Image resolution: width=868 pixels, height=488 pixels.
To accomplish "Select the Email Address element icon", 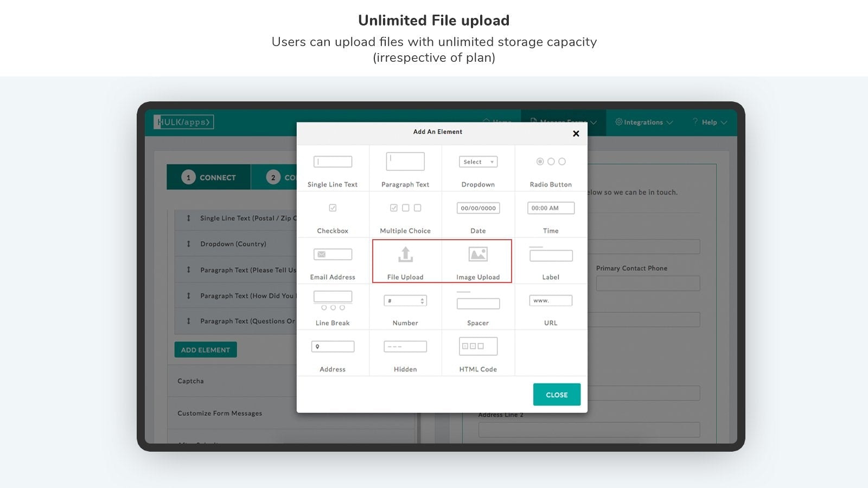I will click(x=333, y=254).
